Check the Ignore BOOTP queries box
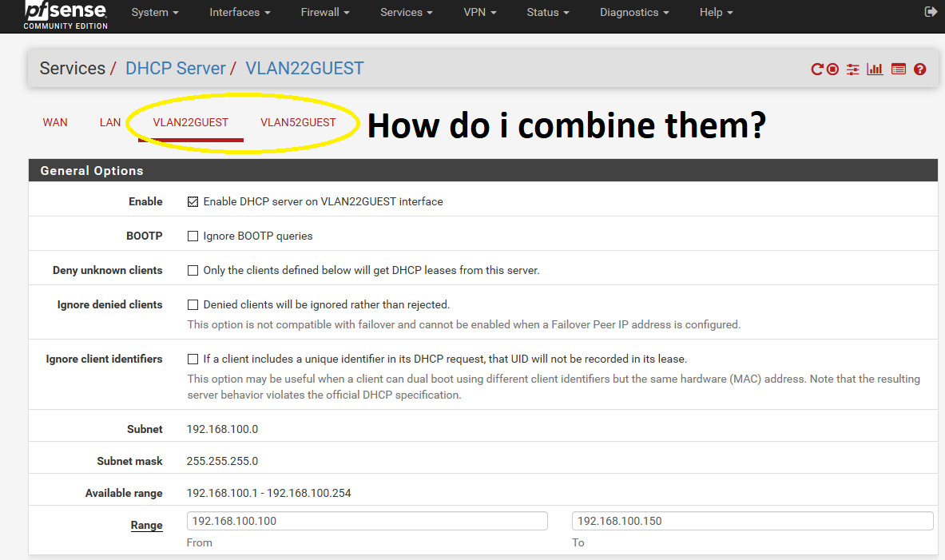 coord(193,236)
